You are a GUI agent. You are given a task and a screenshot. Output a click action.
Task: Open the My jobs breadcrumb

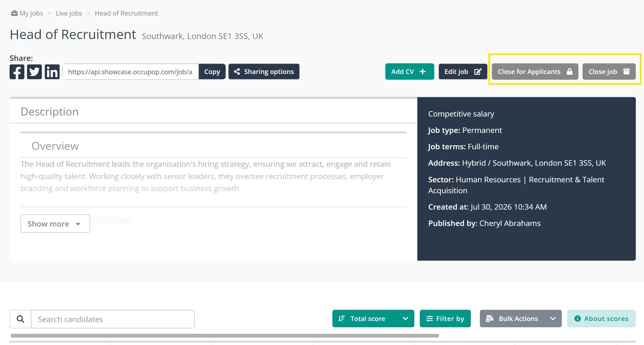point(31,13)
